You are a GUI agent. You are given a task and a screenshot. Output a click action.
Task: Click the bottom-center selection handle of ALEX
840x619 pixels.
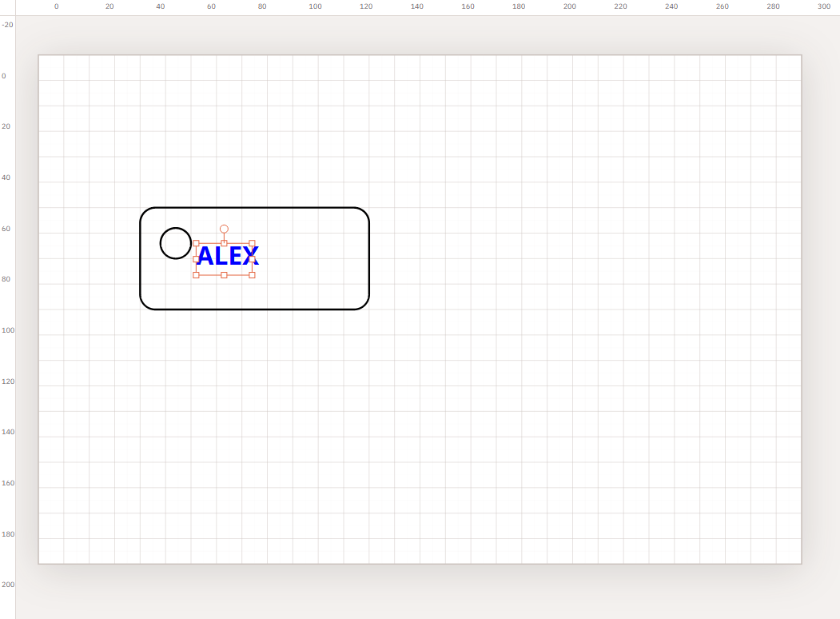[x=224, y=275]
